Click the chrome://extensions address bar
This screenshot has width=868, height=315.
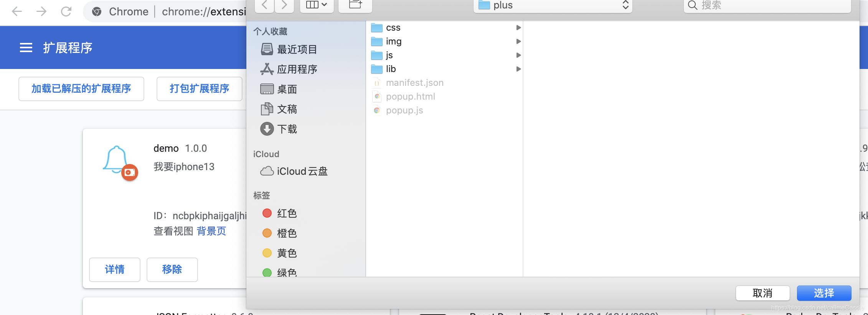pos(204,12)
